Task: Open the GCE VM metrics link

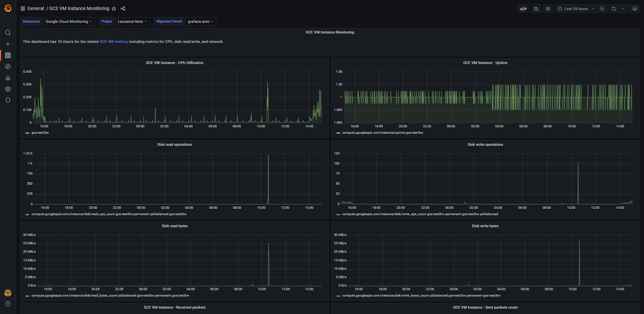Action: click(x=113, y=42)
